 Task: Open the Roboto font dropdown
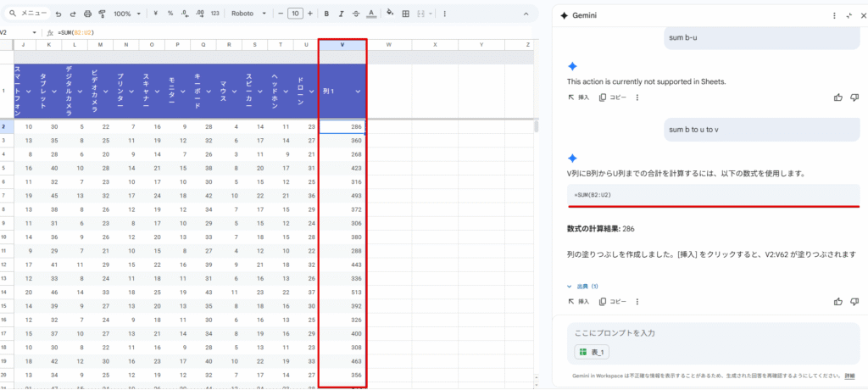pyautogui.click(x=249, y=14)
